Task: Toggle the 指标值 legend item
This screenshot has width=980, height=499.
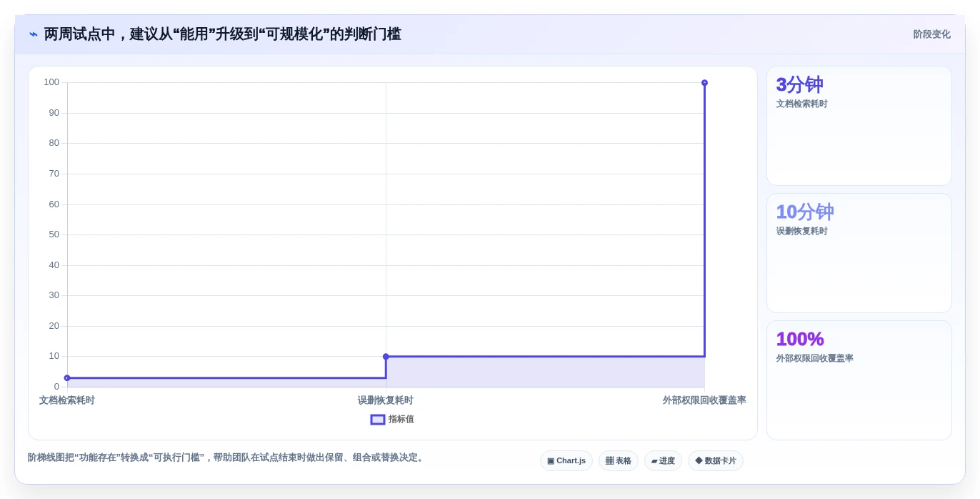Action: [392, 420]
